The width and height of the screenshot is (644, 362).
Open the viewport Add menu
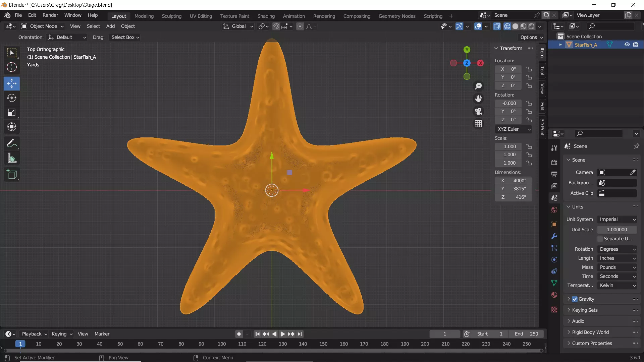tap(110, 26)
